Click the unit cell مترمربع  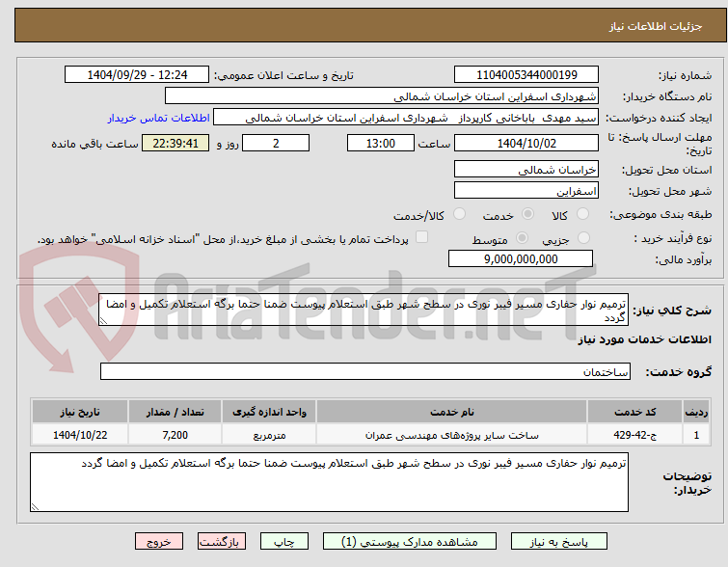pyautogui.click(x=269, y=435)
